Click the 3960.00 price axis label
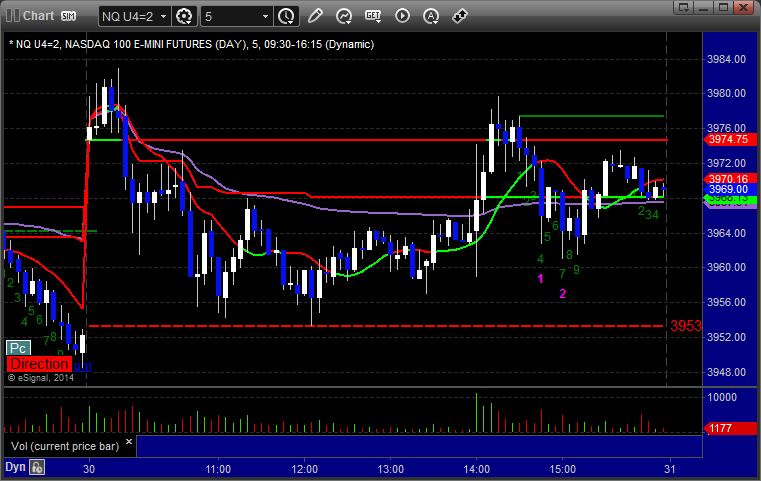 [727, 267]
